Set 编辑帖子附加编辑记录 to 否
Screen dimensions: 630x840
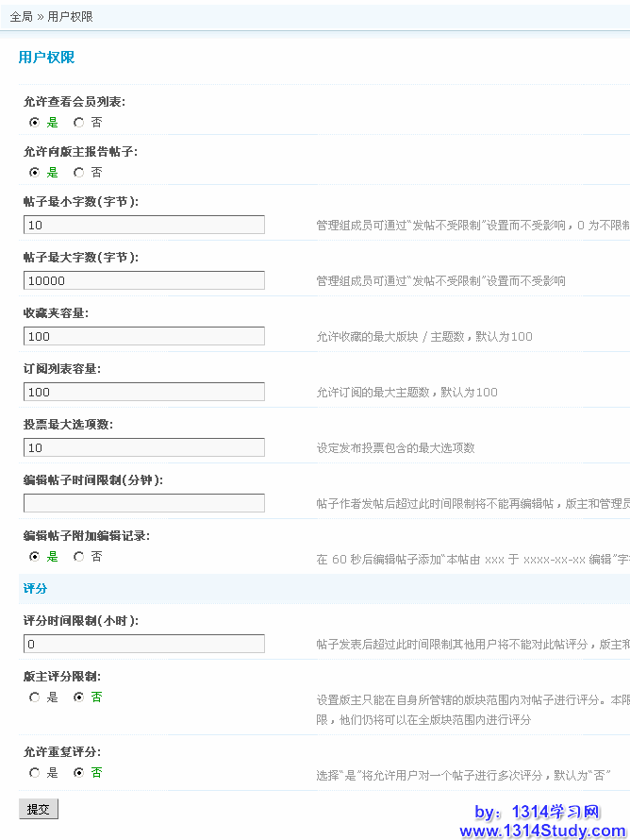click(x=78, y=557)
